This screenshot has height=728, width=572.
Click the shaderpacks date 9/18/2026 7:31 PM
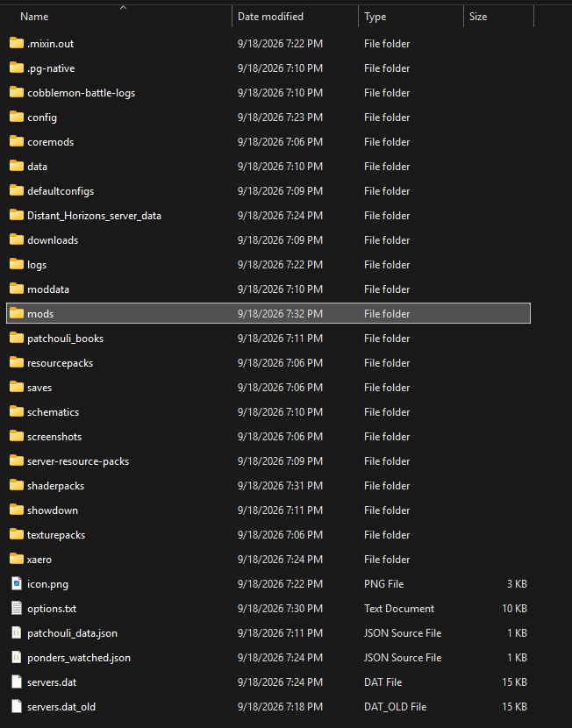(280, 486)
